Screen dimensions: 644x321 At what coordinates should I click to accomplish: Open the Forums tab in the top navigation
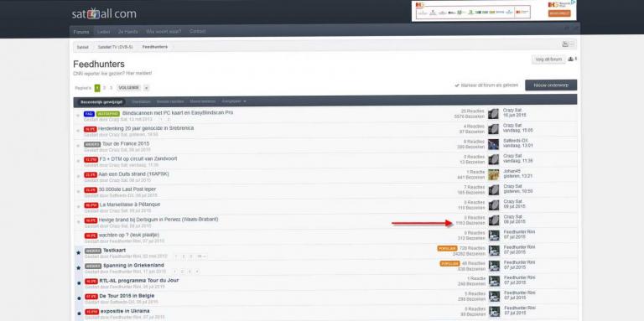coord(81,32)
